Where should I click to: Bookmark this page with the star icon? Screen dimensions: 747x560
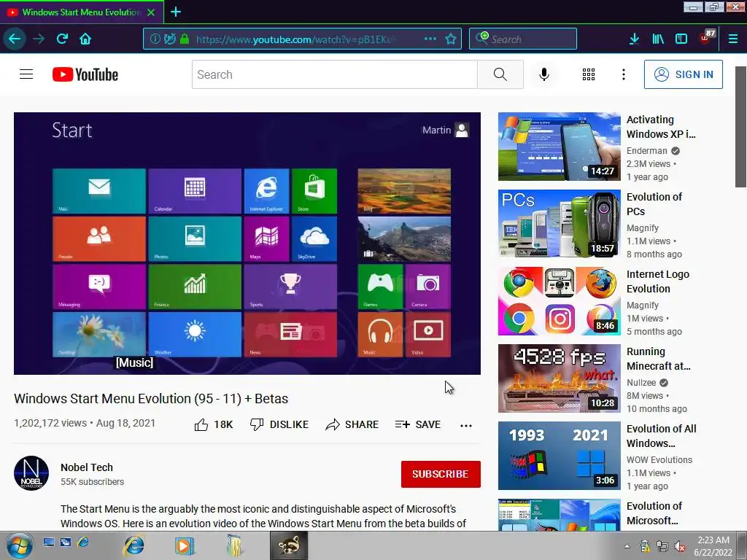451,39
